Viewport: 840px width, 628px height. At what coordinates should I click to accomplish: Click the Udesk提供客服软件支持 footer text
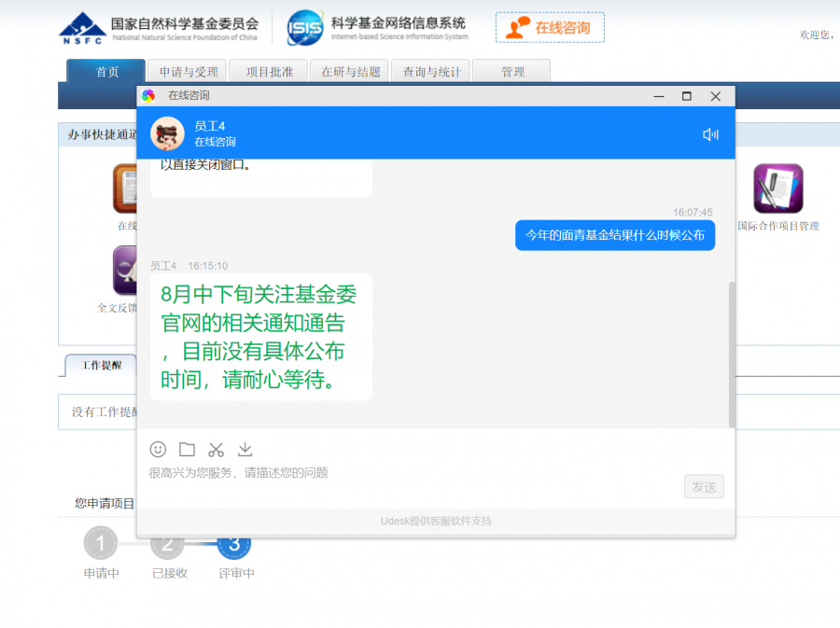[x=436, y=521]
